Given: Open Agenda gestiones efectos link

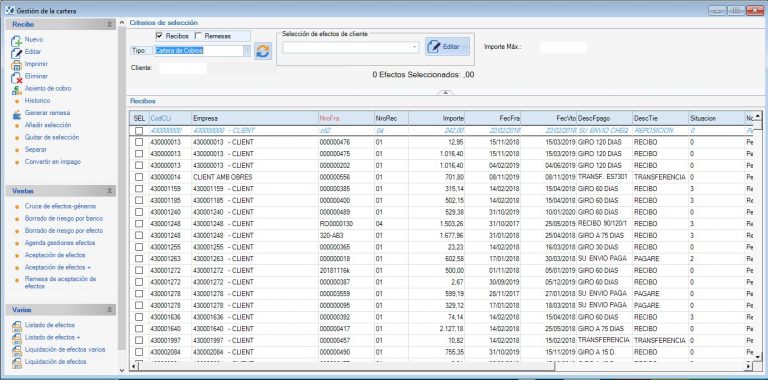Looking at the screenshot, I should pos(60,243).
